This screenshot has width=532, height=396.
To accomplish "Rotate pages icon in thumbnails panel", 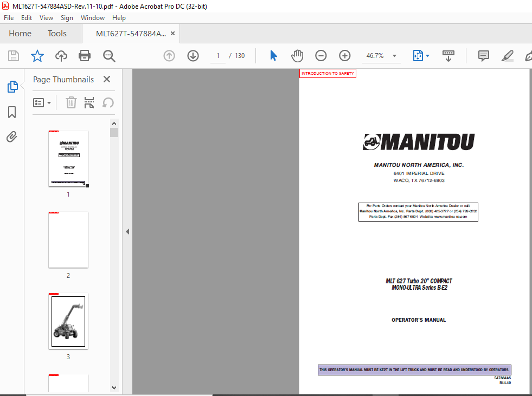I will [x=108, y=102].
